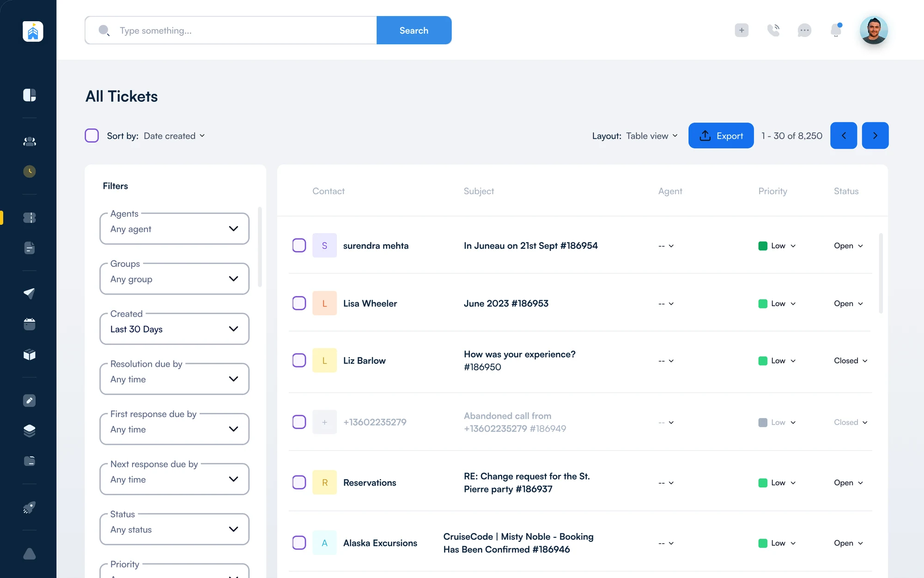Screen dimensions: 924x578
Task: Open the Resolution due by dropdown
Action: [x=175, y=379]
